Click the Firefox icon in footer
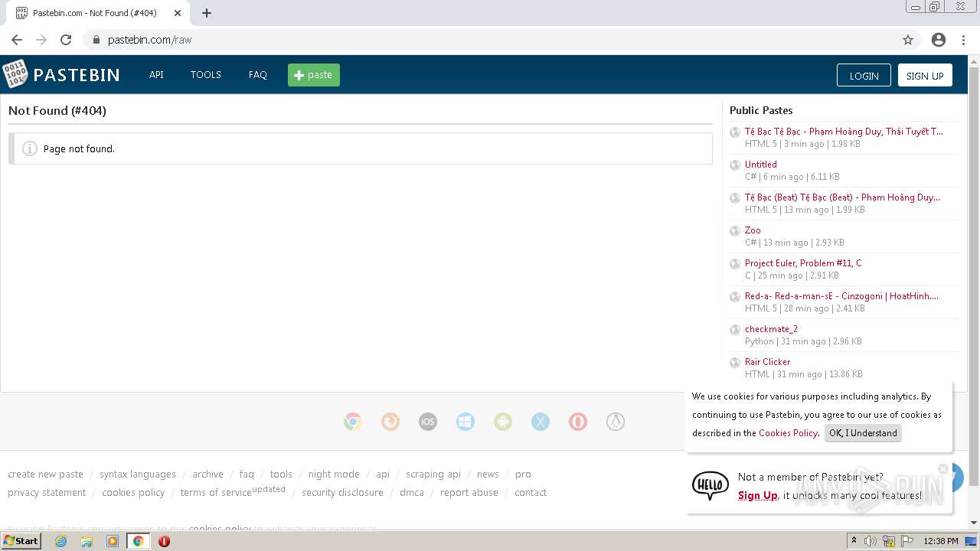The width and height of the screenshot is (980, 551). click(390, 422)
